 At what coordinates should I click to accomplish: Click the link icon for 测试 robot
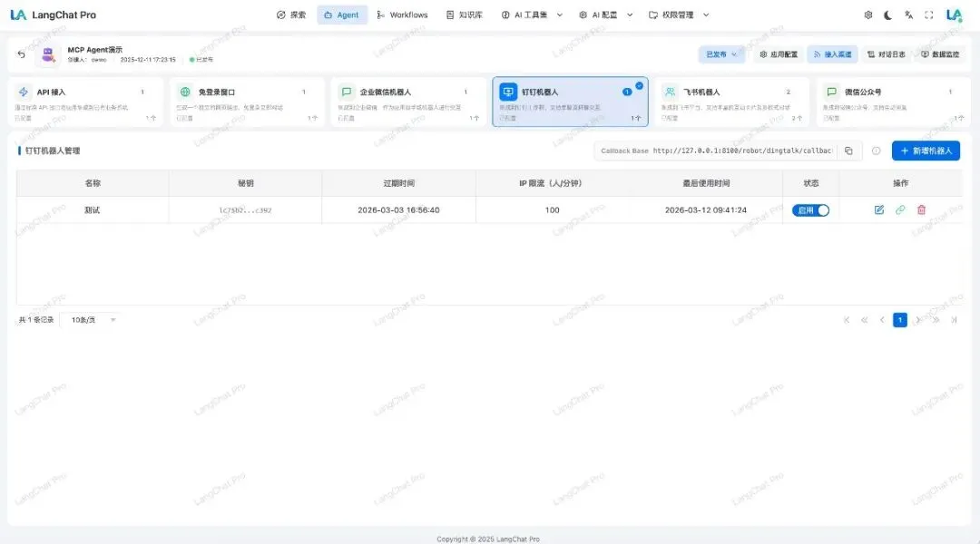(900, 209)
